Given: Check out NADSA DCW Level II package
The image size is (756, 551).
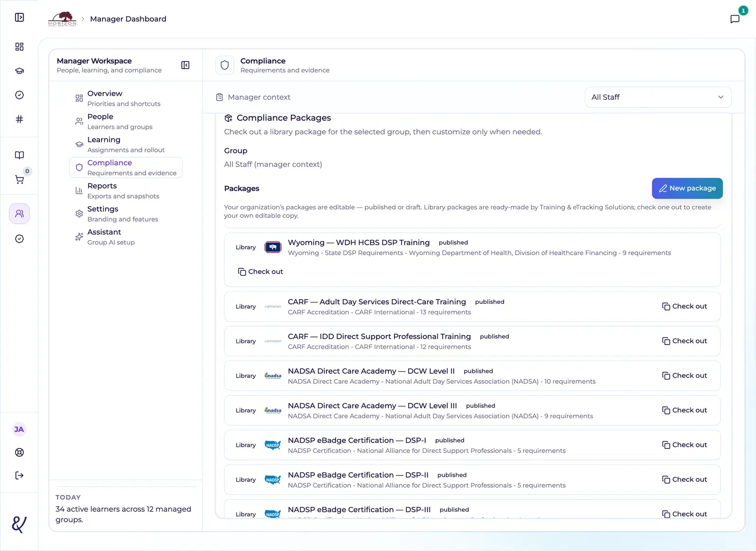Looking at the screenshot, I should tap(684, 376).
